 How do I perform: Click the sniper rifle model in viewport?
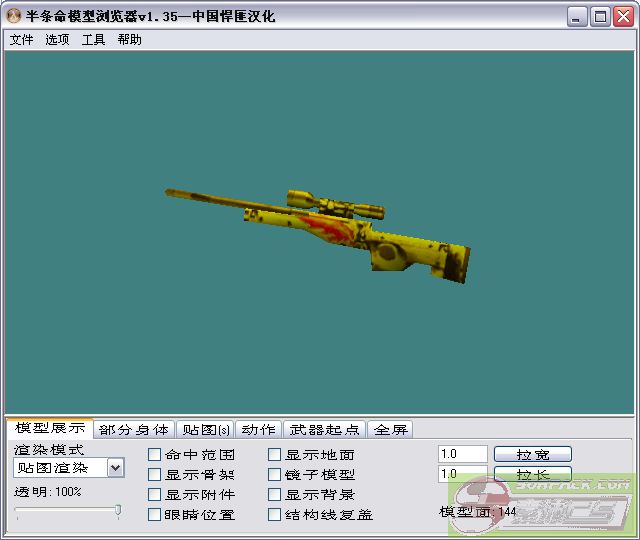330,230
